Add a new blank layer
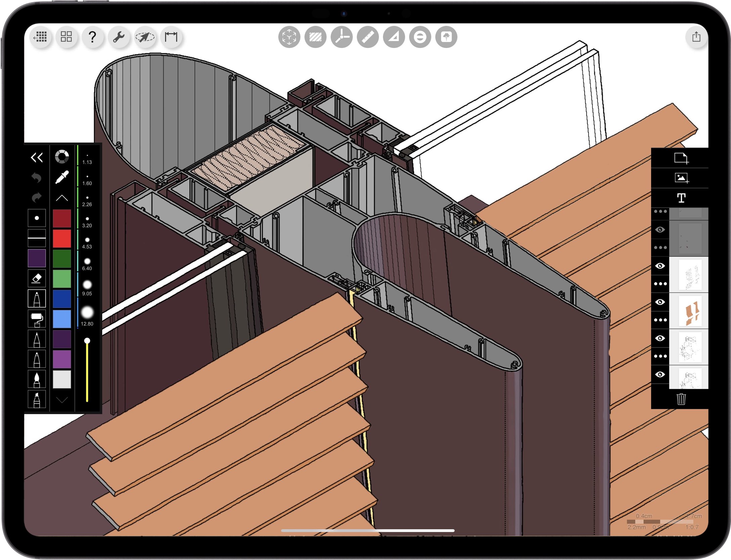This screenshot has height=560, width=731. tap(681, 158)
